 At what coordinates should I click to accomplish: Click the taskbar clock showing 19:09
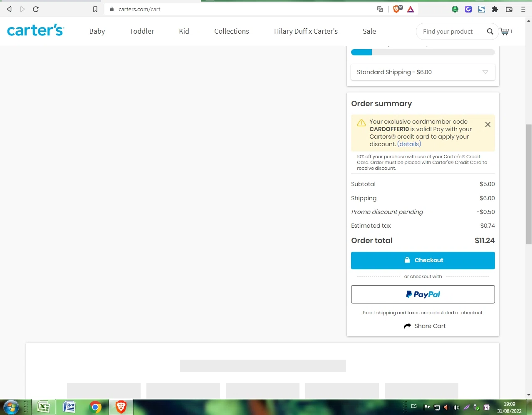click(509, 404)
